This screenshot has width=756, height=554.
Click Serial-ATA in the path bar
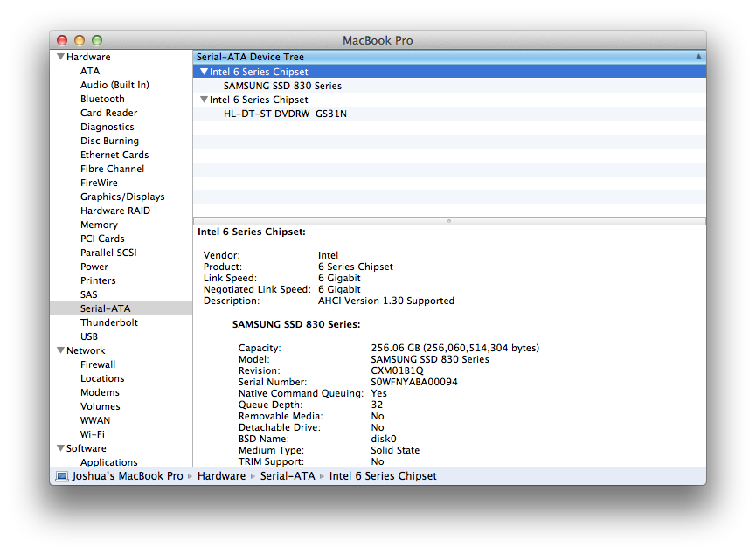point(288,476)
